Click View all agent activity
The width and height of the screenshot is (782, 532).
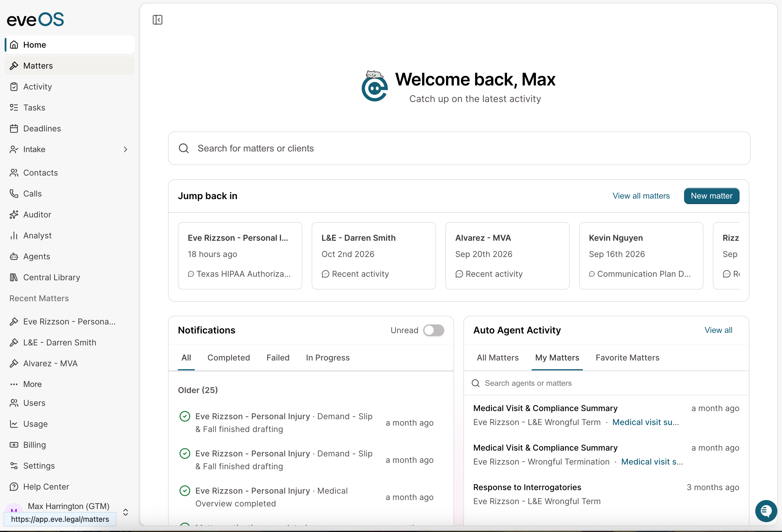click(718, 330)
